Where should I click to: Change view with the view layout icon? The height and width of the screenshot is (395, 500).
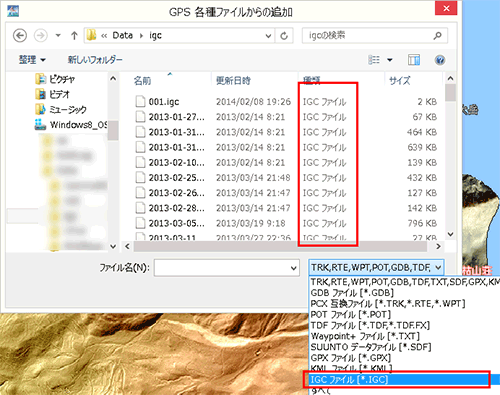coord(374,60)
